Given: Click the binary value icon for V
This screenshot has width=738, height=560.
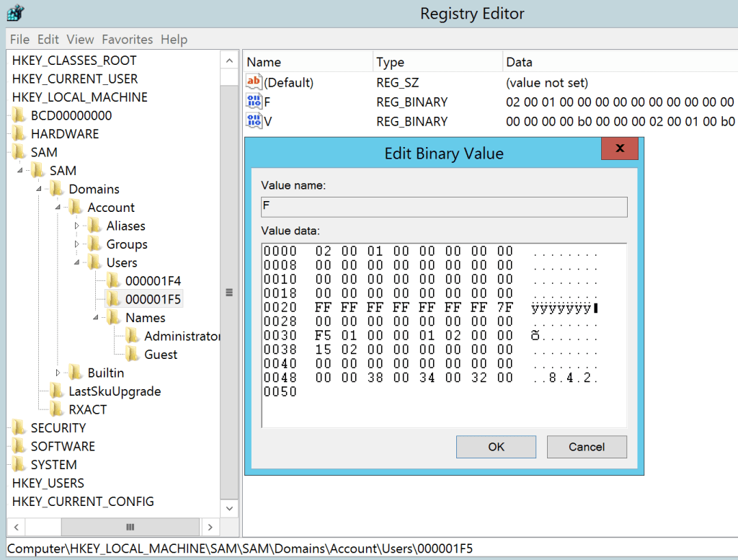Looking at the screenshot, I should click(x=254, y=121).
